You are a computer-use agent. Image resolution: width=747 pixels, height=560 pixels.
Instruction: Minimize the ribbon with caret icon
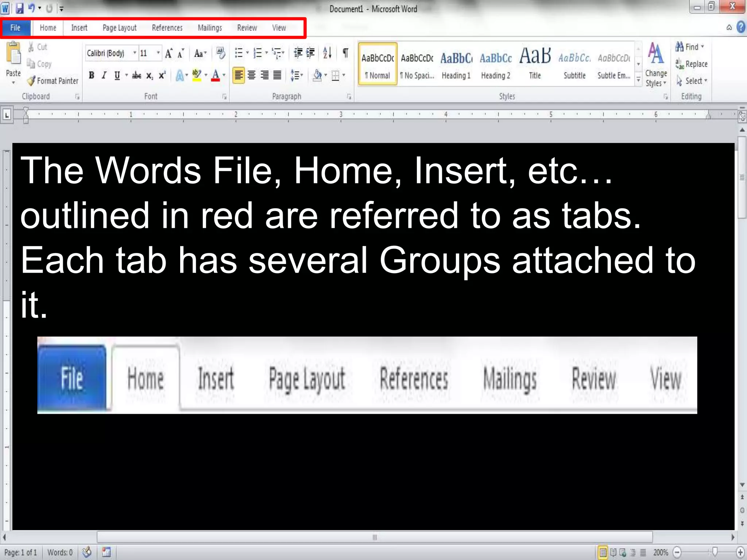pos(729,27)
